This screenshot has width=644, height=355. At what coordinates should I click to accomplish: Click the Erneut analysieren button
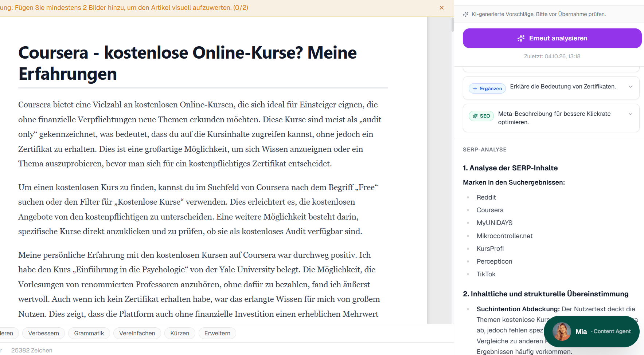tap(552, 38)
